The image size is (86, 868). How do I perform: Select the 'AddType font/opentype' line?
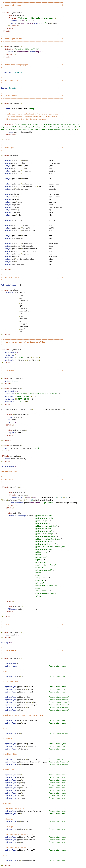28,238
